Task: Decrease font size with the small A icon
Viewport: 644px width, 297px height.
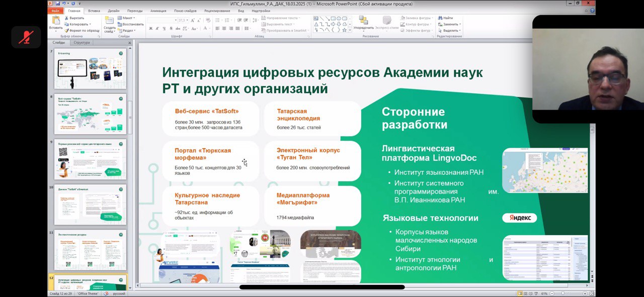Action: click(198, 20)
